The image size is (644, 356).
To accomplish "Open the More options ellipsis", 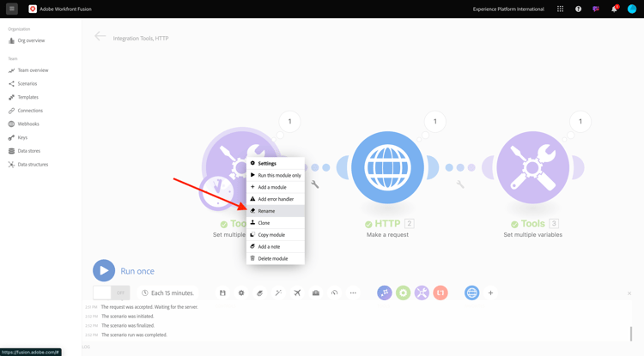I will tap(353, 293).
